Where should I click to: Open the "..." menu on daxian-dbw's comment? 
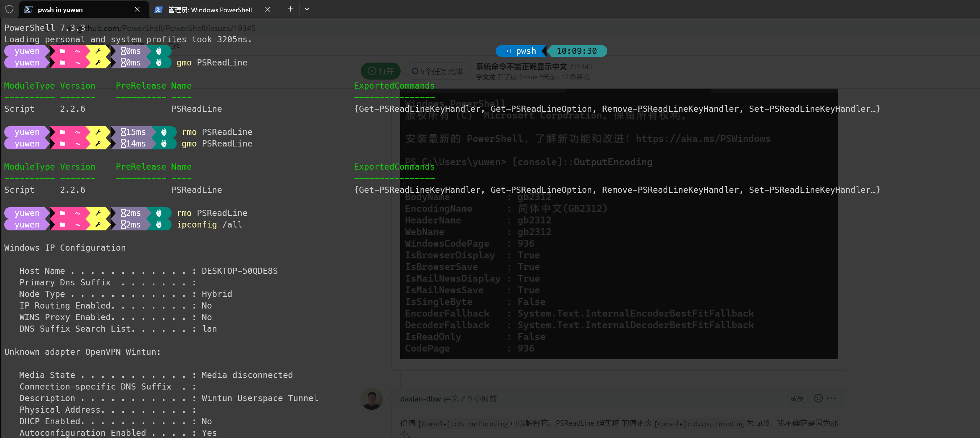point(832,399)
